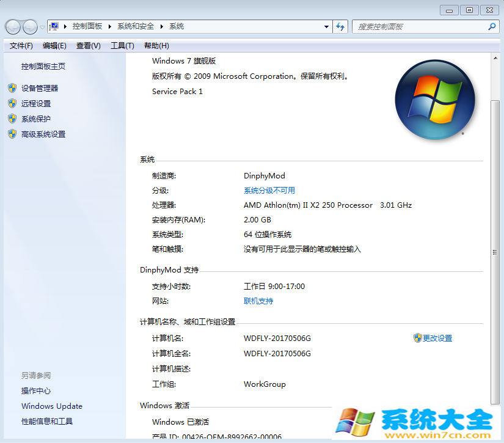Click the control panel icon in the address bar
Viewport: 504px width, 443px height.
pyautogui.click(x=54, y=26)
